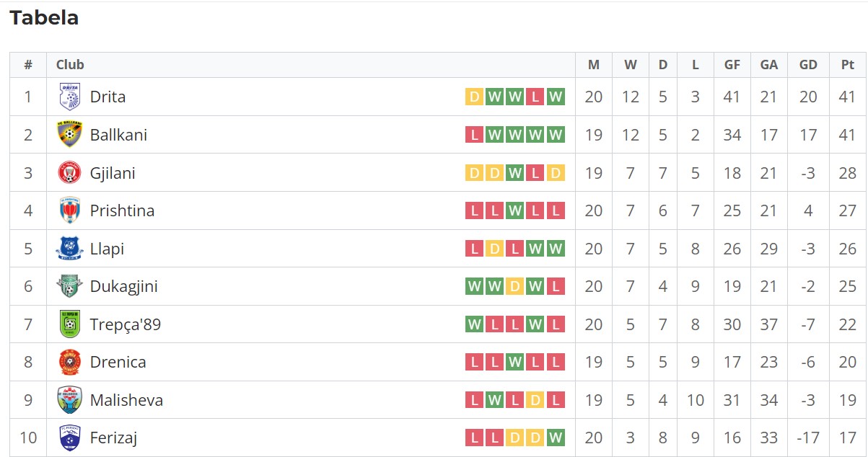Click the Drenica club crest
The image size is (868, 457).
(70, 362)
